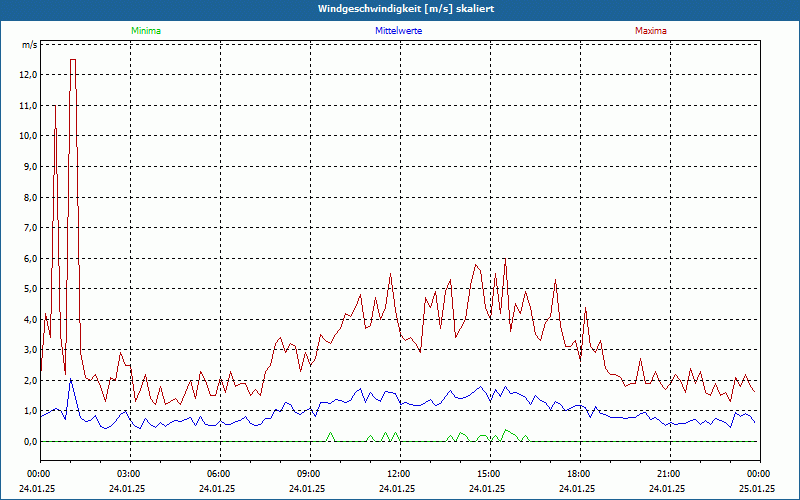Click the '4,0' y-axis value

pyautogui.click(x=30, y=320)
